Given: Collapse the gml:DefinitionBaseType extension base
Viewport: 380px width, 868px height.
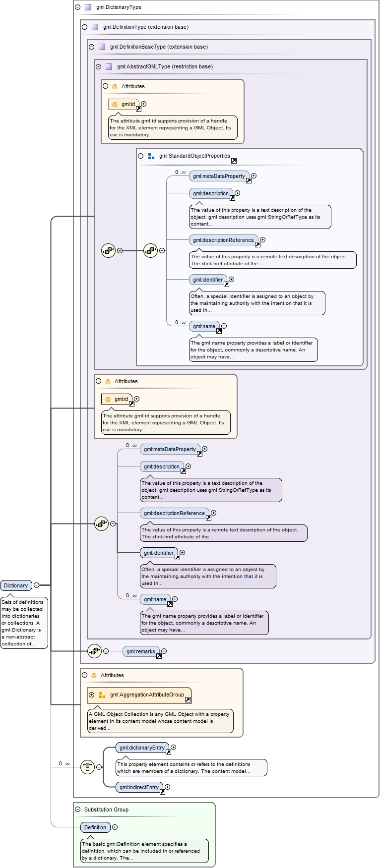Looking at the screenshot, I should (x=91, y=47).
